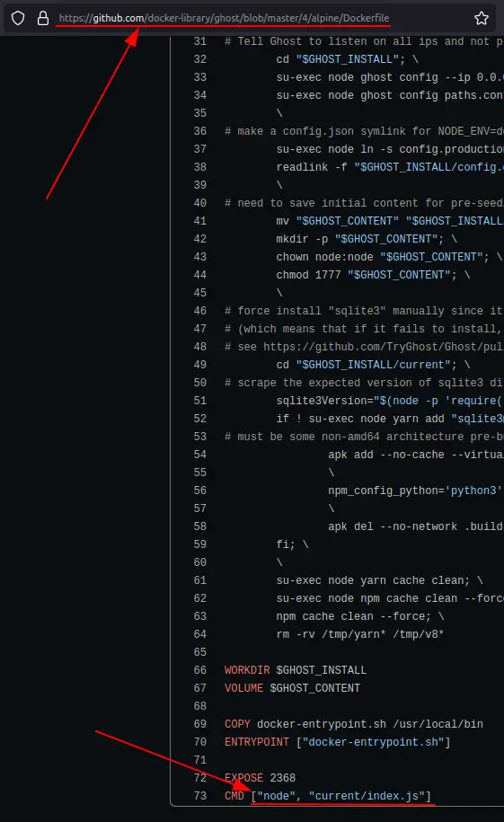Click 'must be some non-amd64 architecture' comment
This screenshot has height=822, width=504.
[364, 437]
